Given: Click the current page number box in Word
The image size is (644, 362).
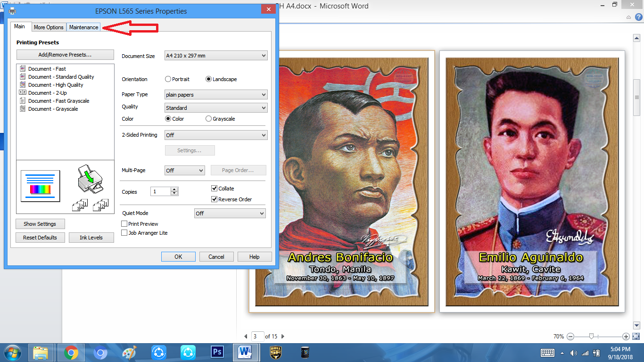Looking at the screenshot, I should [x=257, y=337].
